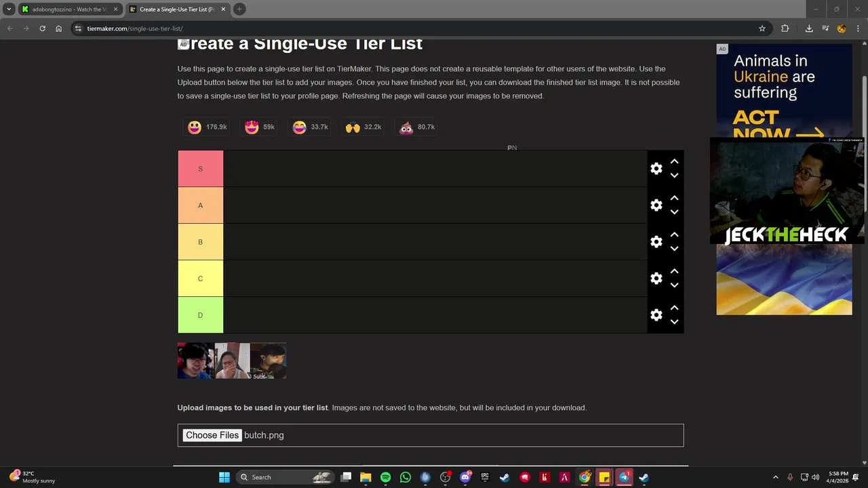Open File Explorer from taskbar
The width and height of the screenshot is (868, 488).
pyautogui.click(x=366, y=477)
